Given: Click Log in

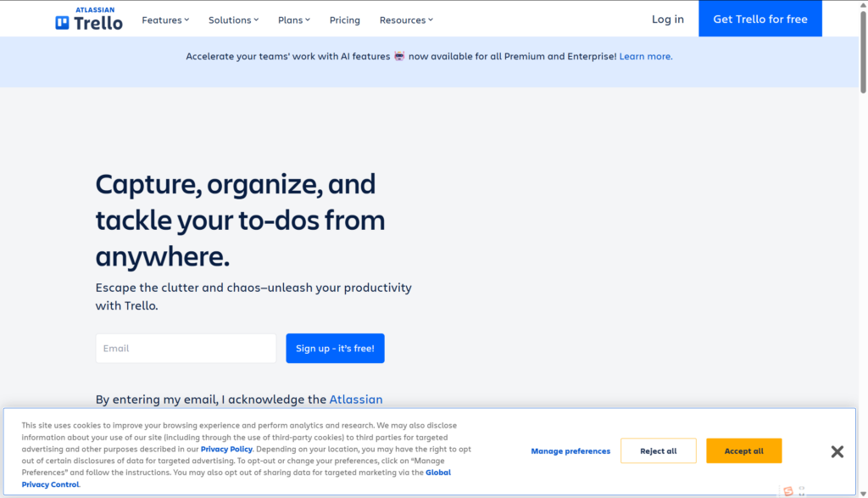Looking at the screenshot, I should pos(668,19).
